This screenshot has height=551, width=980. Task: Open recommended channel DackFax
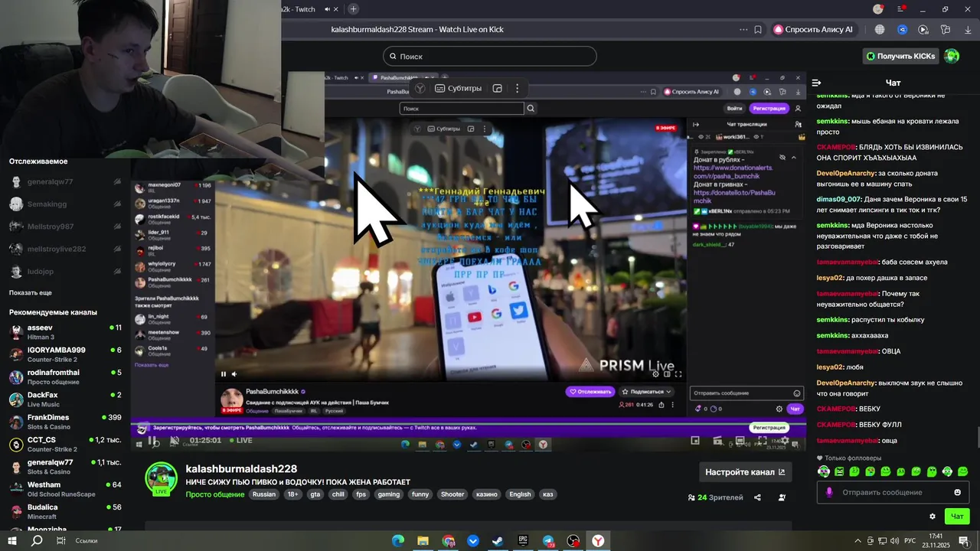click(x=65, y=399)
